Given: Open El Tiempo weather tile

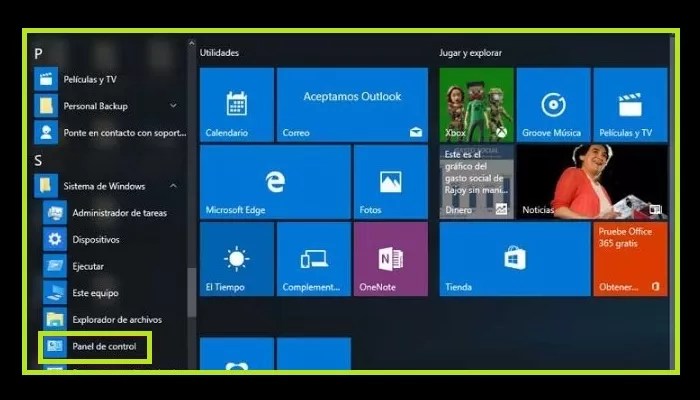Looking at the screenshot, I should tap(236, 259).
